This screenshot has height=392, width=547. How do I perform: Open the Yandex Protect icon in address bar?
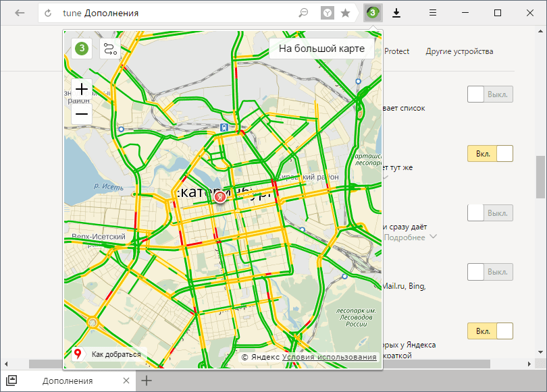[x=328, y=13]
